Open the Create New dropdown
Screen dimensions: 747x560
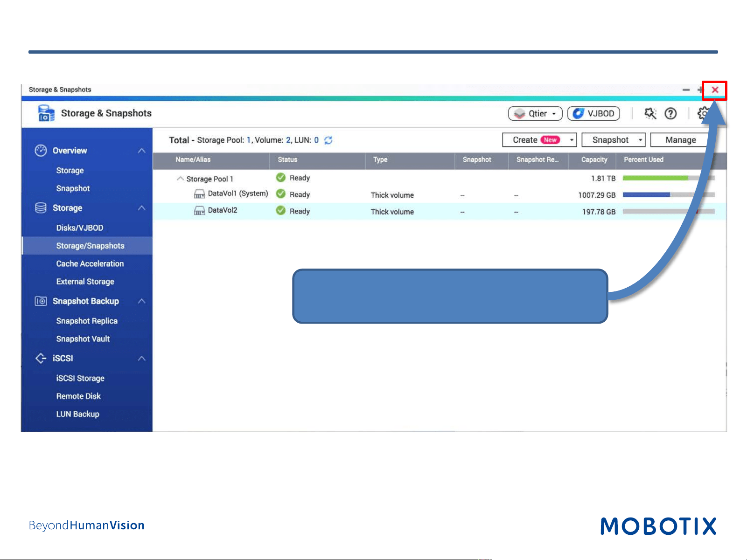click(x=539, y=140)
